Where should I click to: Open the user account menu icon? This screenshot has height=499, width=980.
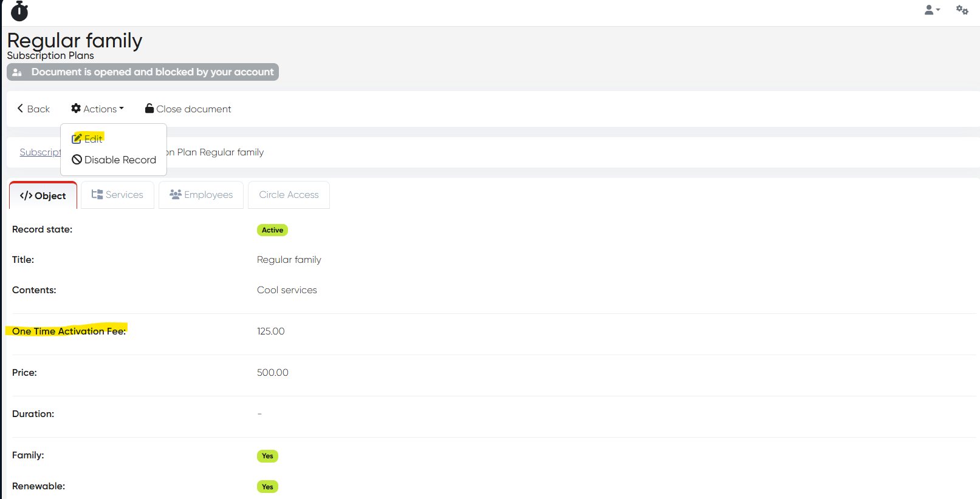pyautogui.click(x=931, y=10)
